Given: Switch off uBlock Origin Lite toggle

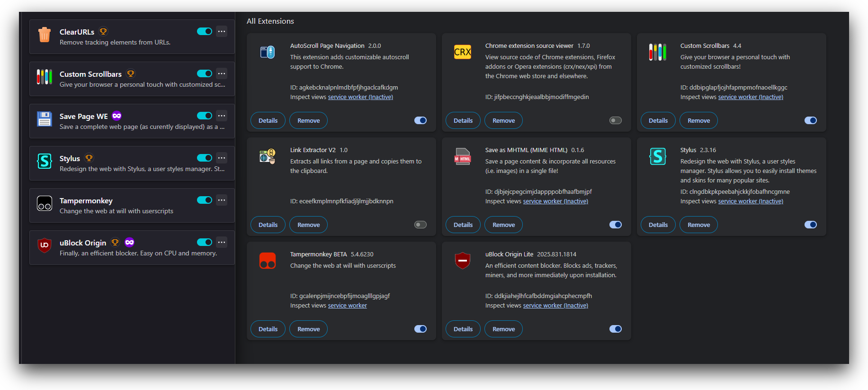Looking at the screenshot, I should pos(616,329).
